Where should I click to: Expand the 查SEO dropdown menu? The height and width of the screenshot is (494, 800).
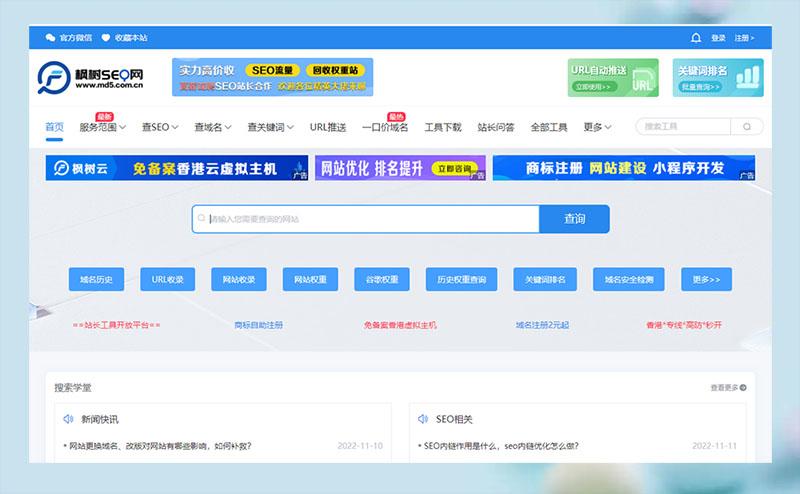(160, 127)
